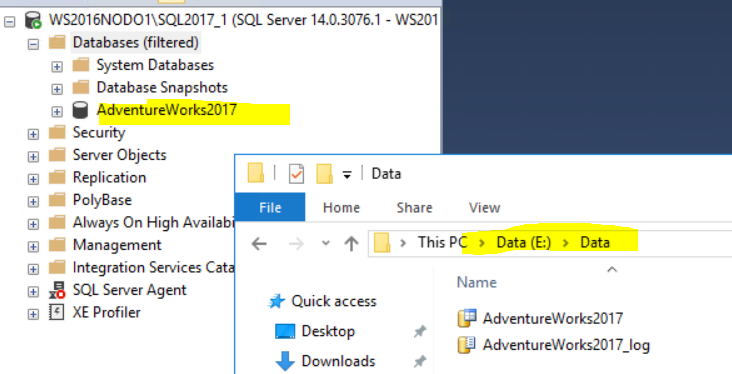Click the SQL Server instance icon
The height and width of the screenshot is (374, 732).
(x=34, y=21)
